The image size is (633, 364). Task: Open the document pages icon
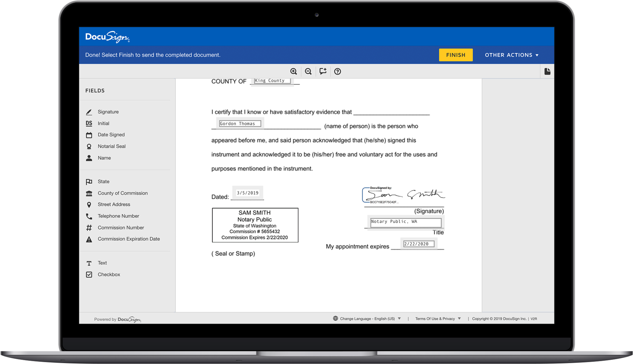[547, 71]
